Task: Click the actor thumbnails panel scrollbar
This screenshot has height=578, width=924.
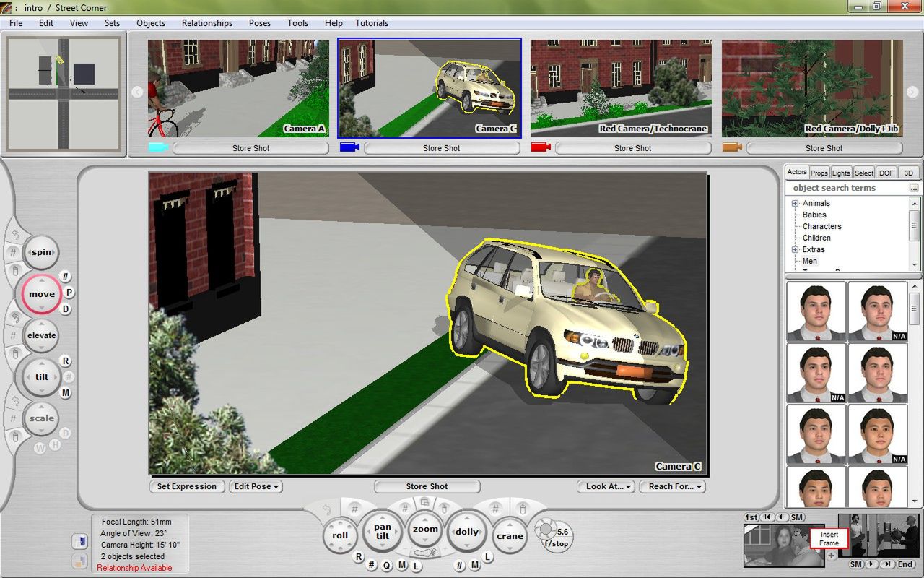Action: click(x=914, y=394)
